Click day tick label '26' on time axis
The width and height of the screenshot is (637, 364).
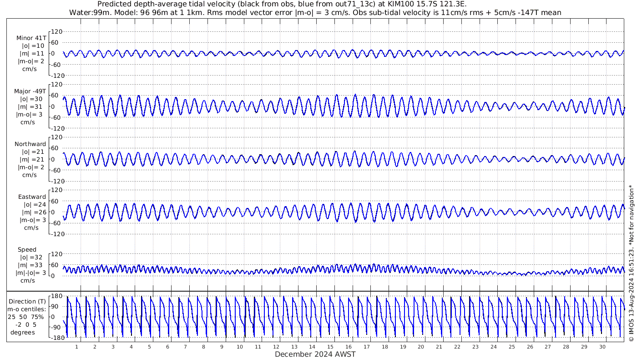(530, 347)
